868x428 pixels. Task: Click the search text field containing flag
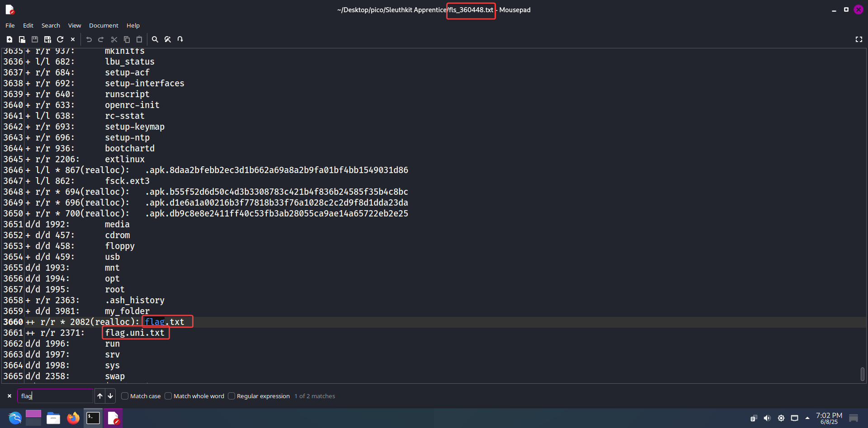55,396
